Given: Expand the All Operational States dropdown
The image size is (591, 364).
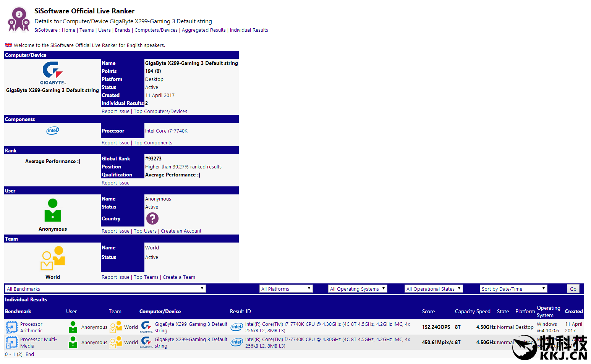Looking at the screenshot, I should 434,289.
